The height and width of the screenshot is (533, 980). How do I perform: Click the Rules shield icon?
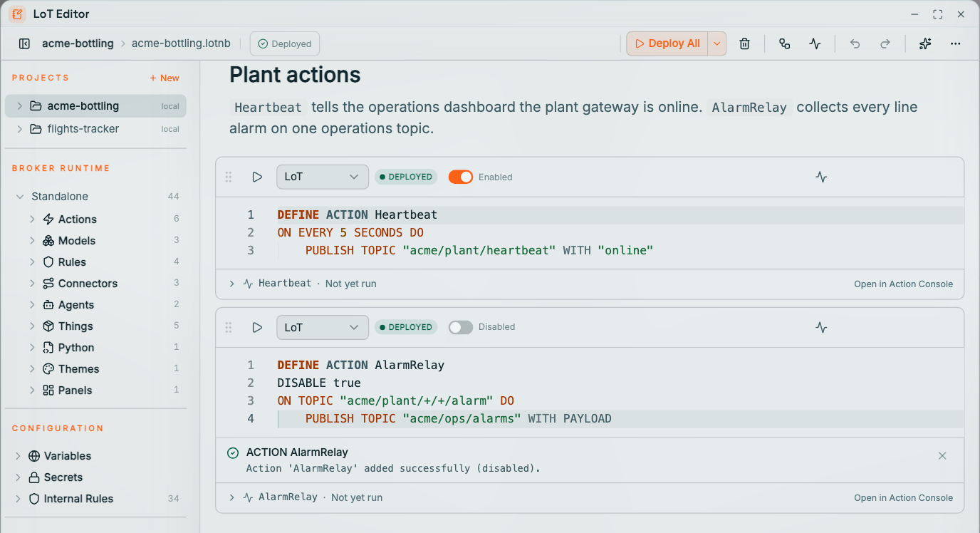tap(48, 262)
